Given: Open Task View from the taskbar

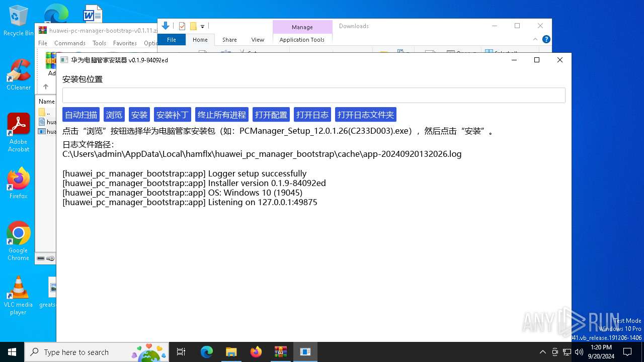Looking at the screenshot, I should tap(182, 352).
